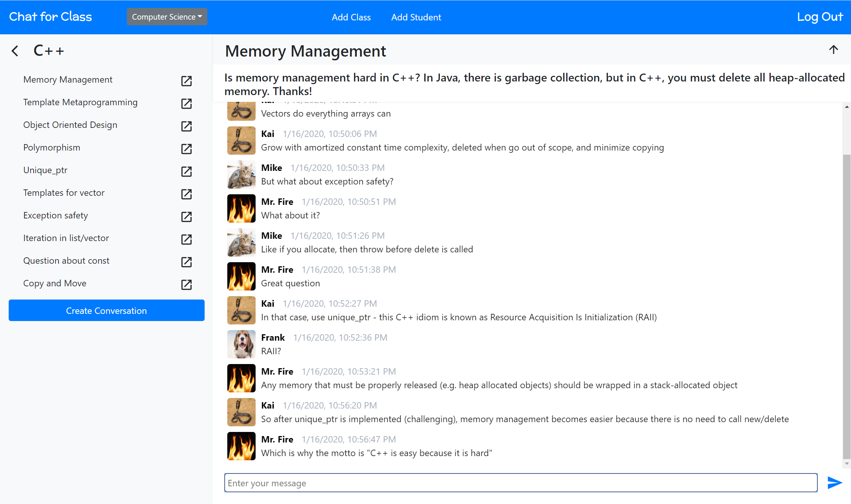Select Template Metaprogramming conversation
Image resolution: width=851 pixels, height=504 pixels.
click(x=80, y=102)
